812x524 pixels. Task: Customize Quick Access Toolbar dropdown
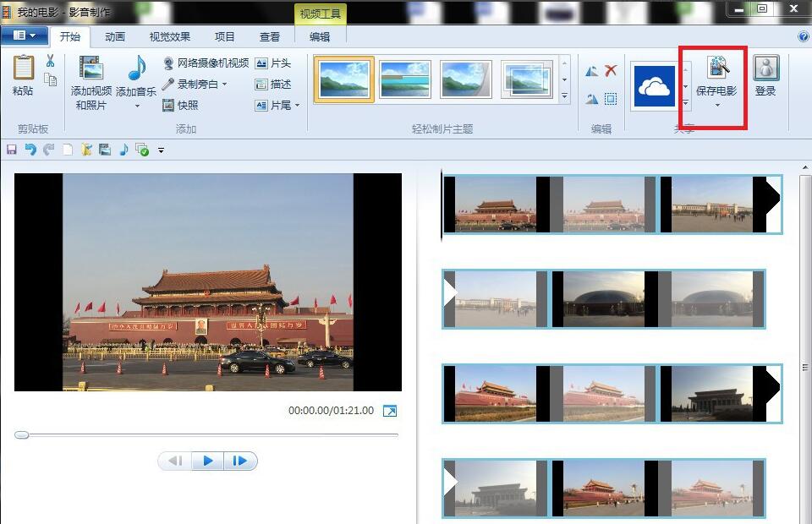[161, 150]
